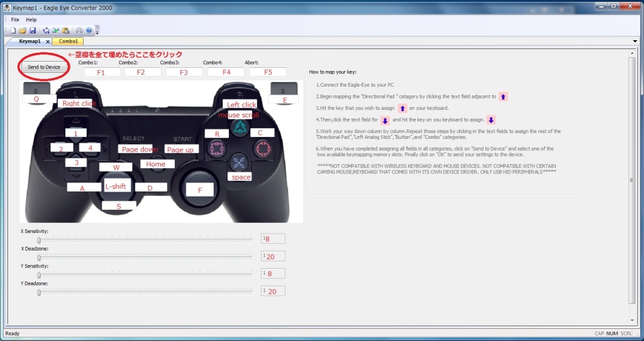Click the Y Sensitivity slider handle

tap(39, 275)
